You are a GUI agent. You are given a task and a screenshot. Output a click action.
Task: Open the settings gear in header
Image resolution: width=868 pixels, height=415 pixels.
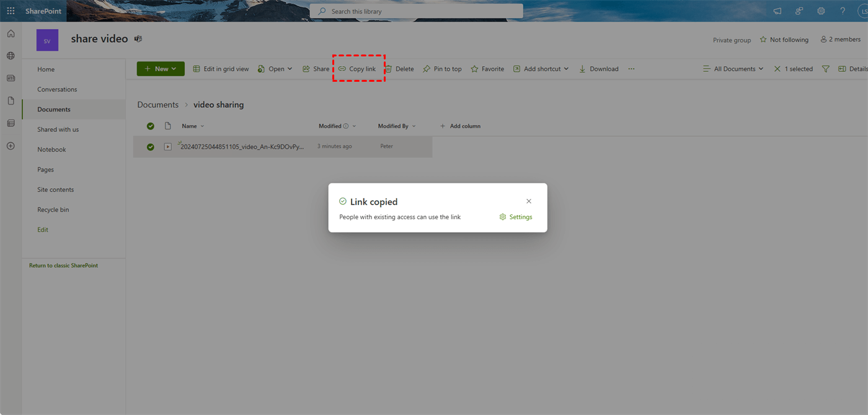click(x=821, y=11)
